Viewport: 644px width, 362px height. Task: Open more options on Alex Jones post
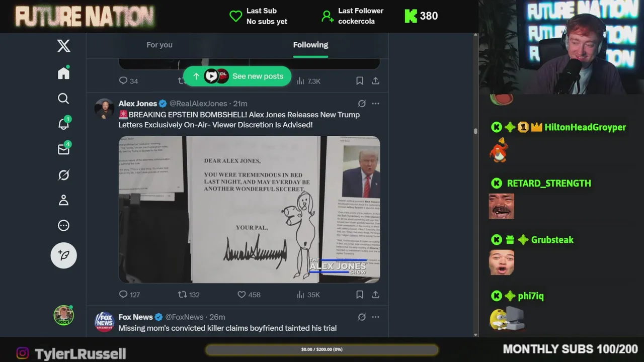(375, 104)
